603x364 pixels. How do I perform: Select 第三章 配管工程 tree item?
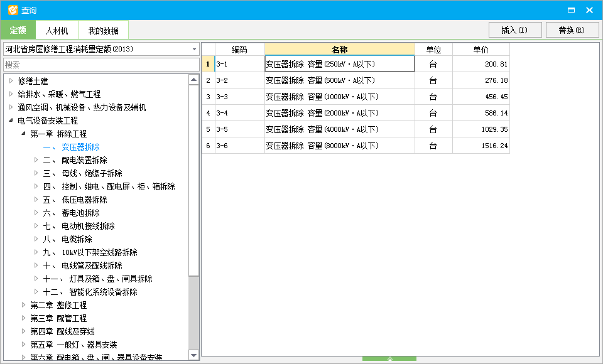58,318
